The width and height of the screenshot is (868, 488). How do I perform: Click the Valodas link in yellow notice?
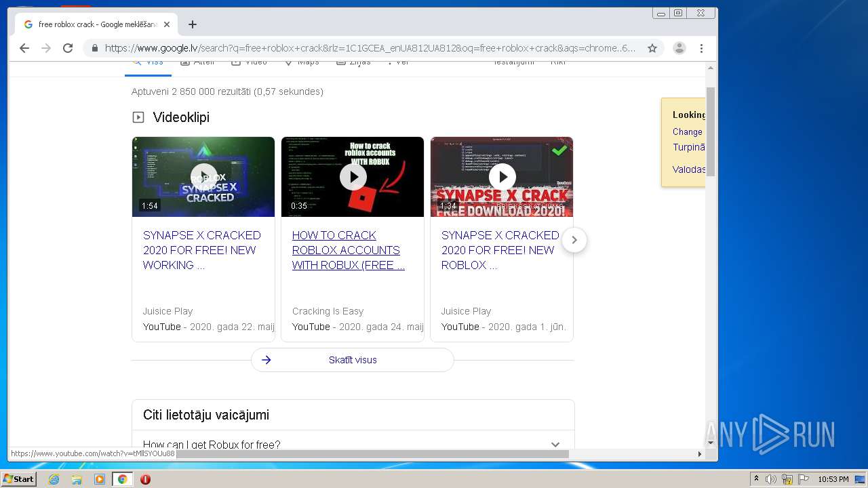coord(689,169)
